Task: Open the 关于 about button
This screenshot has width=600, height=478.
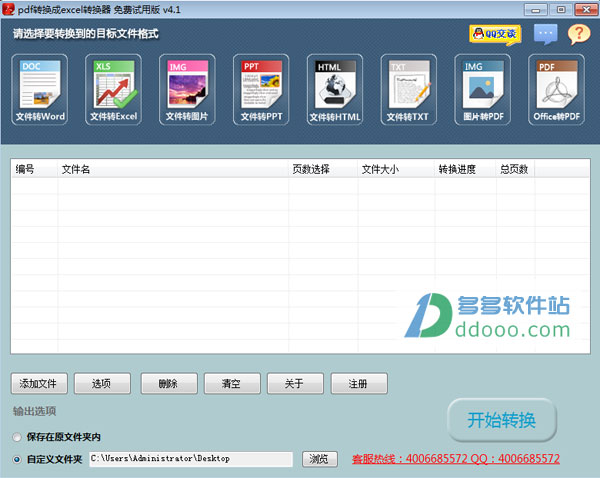Action: [x=295, y=383]
